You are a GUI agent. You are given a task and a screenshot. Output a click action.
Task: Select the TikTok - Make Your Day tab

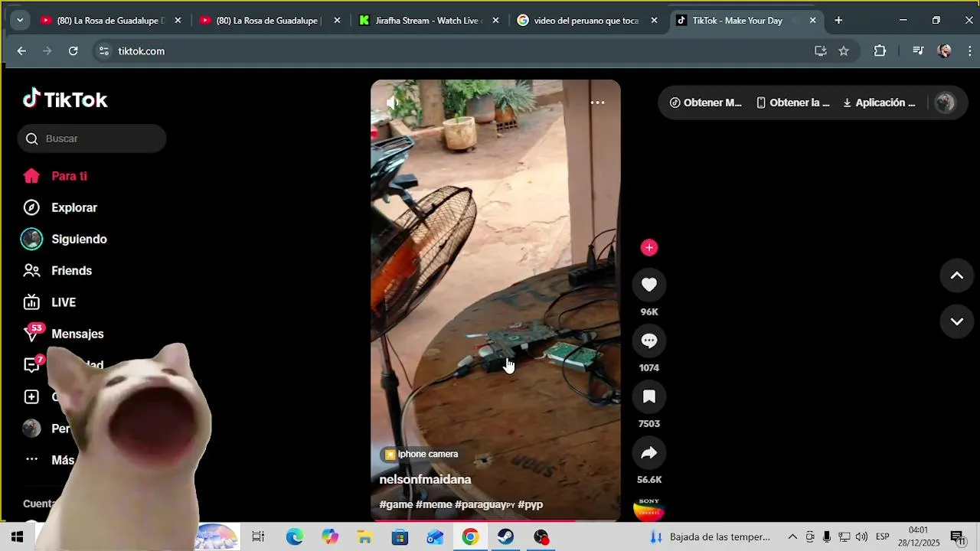(x=737, y=21)
